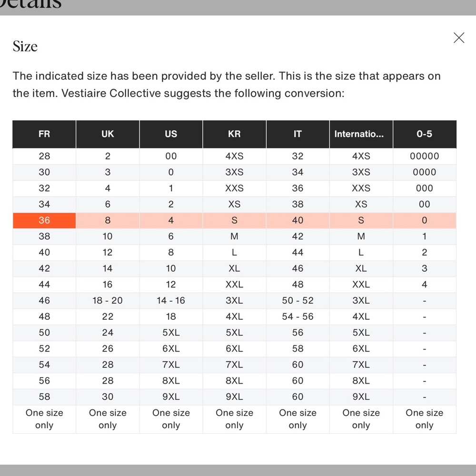
Task: Close the Size conversion dialog
Action: tap(459, 38)
